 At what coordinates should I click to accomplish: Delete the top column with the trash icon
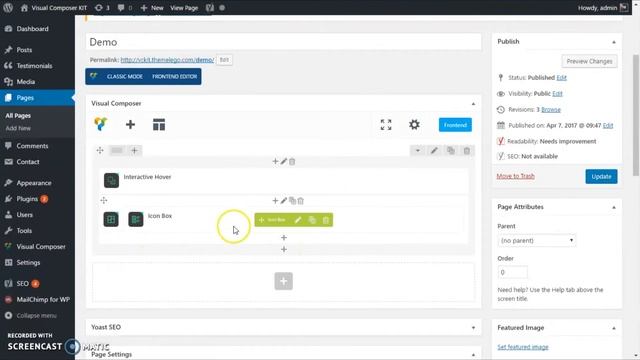(x=292, y=162)
